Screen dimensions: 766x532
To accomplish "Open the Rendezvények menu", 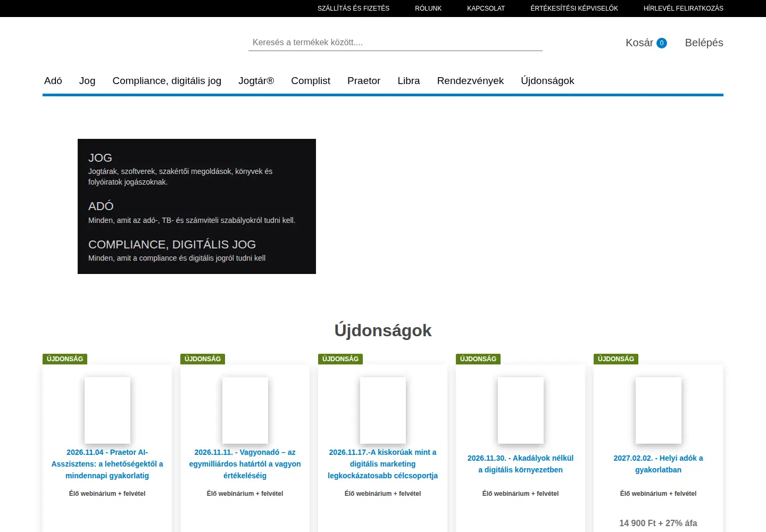I will (470, 81).
